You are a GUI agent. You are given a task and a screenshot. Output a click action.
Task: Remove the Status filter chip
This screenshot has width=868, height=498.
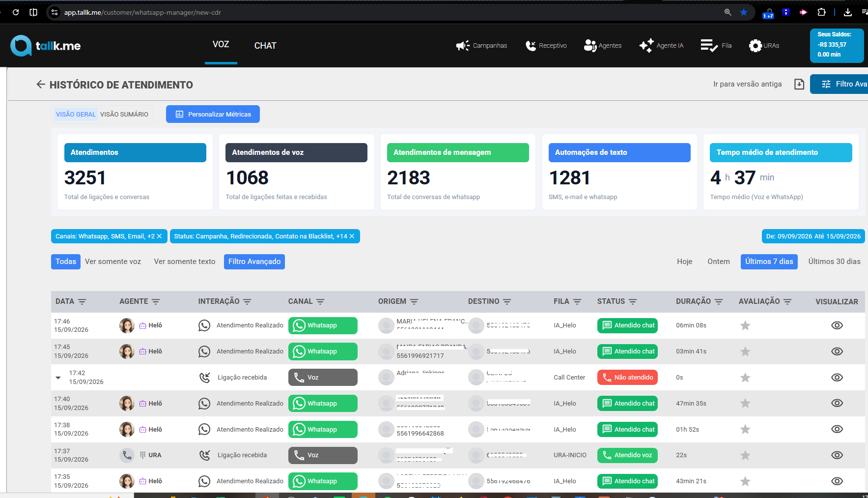[352, 236]
